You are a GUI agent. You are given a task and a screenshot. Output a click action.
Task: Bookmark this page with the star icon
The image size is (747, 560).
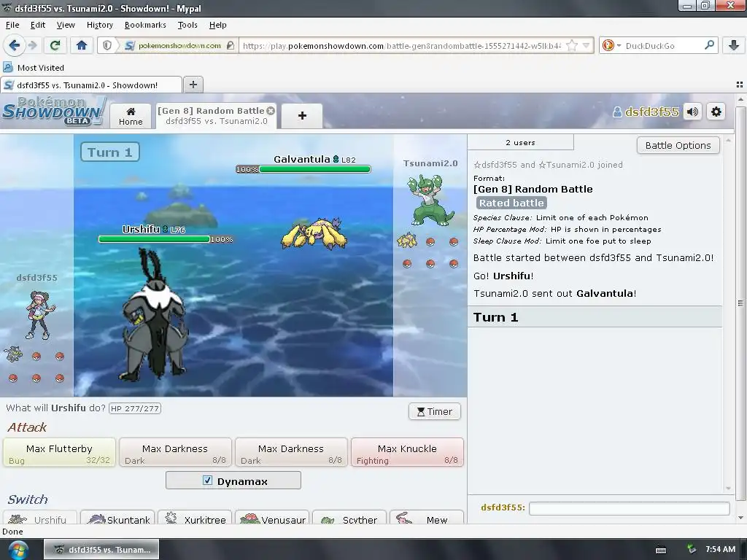[x=572, y=46]
